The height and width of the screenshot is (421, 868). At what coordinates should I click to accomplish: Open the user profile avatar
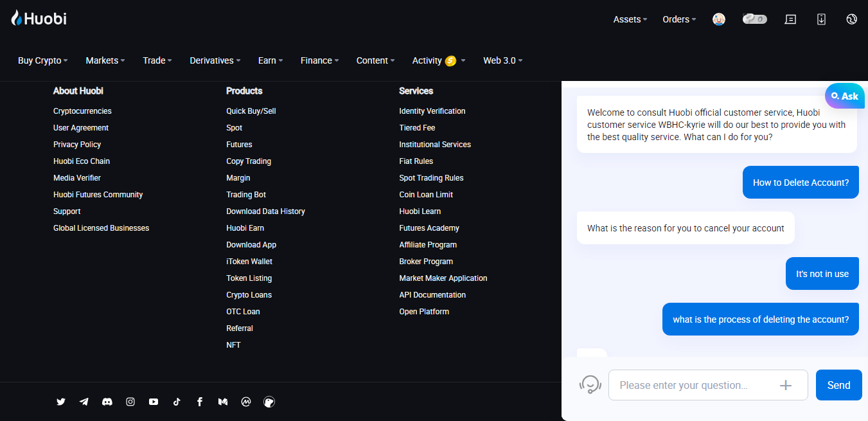[x=719, y=19]
